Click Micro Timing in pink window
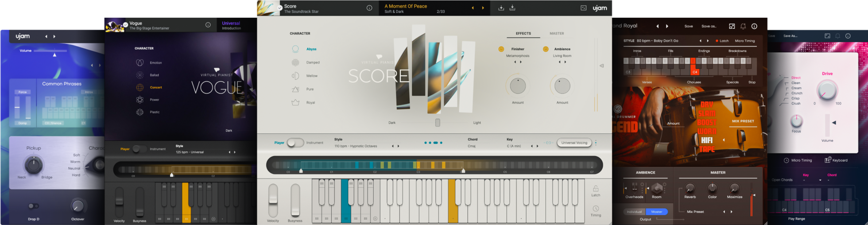Image resolution: width=868 pixels, height=225 pixels. click(798, 160)
